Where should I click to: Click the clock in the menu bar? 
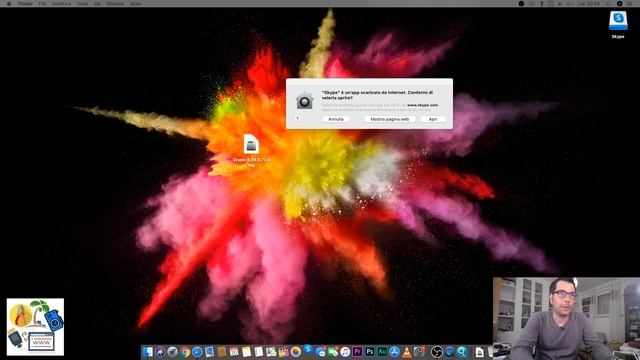[589, 3]
